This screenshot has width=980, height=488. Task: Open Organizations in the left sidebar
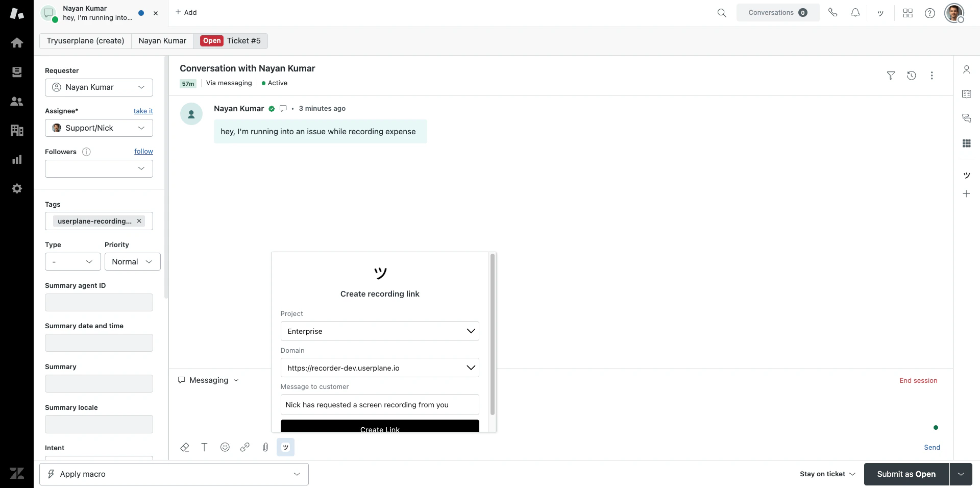pyautogui.click(x=17, y=130)
